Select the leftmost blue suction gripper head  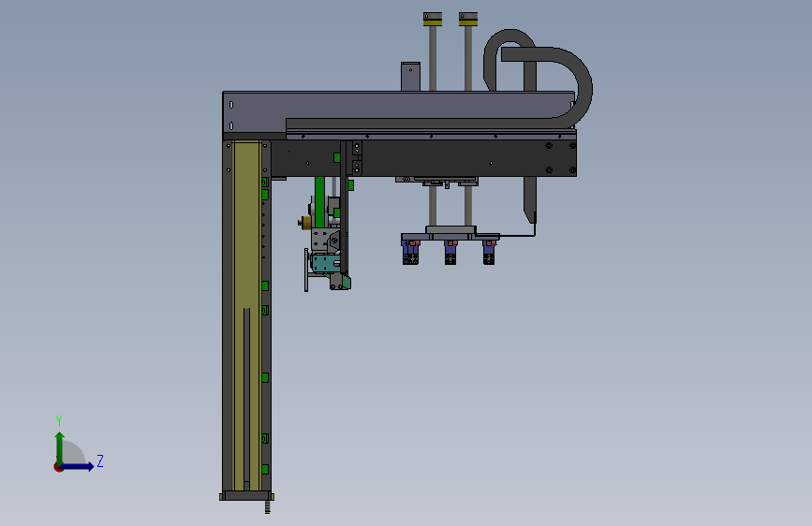pos(410,252)
